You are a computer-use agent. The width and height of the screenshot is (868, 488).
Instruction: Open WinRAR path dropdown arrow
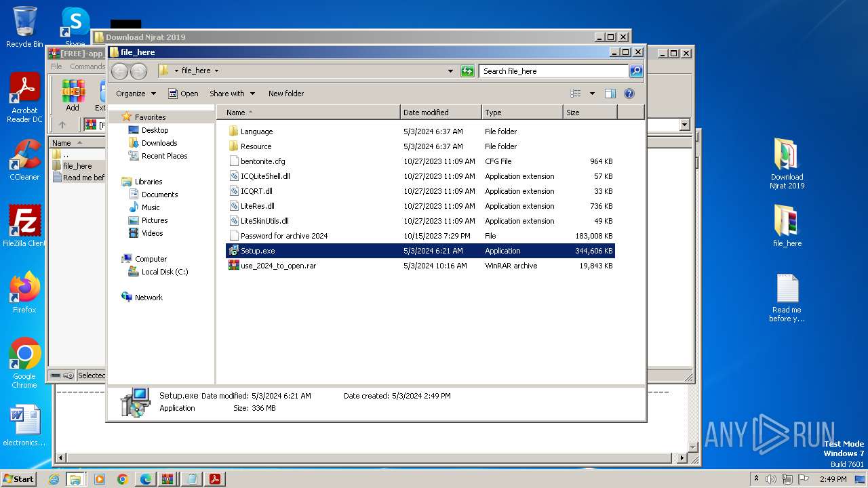[x=684, y=125]
